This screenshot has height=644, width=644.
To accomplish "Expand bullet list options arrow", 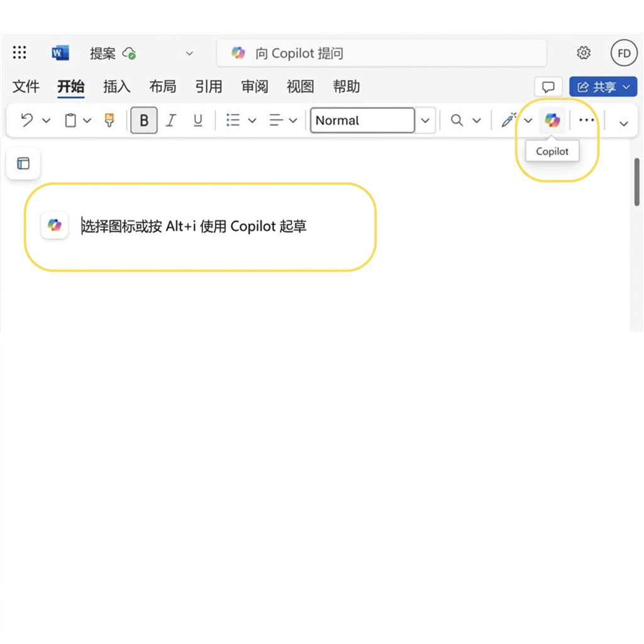I will point(252,120).
